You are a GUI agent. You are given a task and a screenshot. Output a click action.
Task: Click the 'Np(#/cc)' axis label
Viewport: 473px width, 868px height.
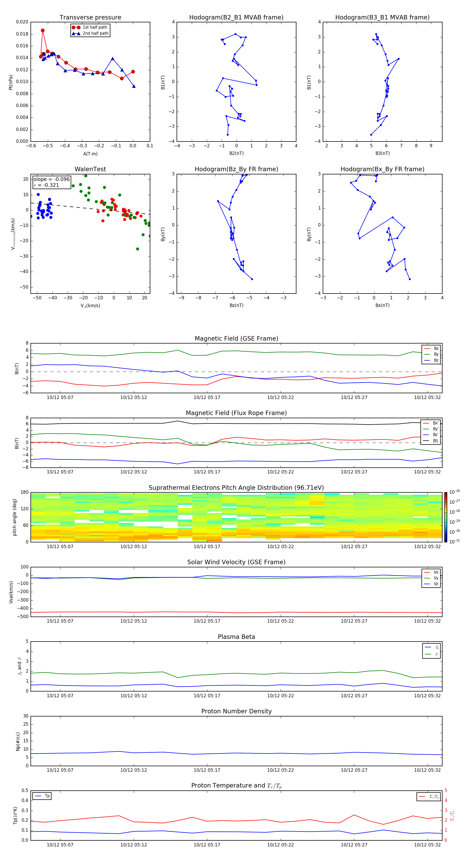18,741
